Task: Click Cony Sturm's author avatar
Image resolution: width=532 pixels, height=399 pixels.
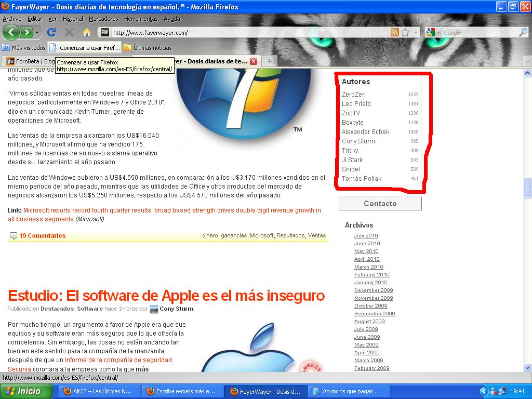Action: pyautogui.click(x=154, y=309)
